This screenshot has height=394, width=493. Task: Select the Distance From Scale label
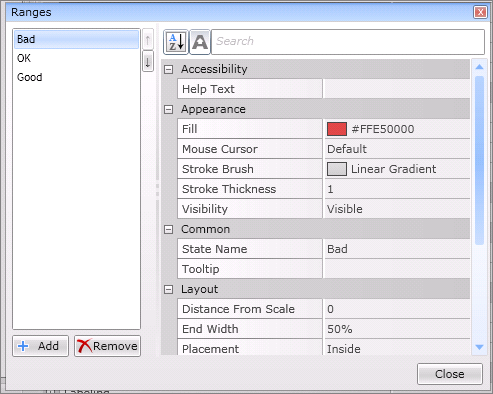(250, 309)
